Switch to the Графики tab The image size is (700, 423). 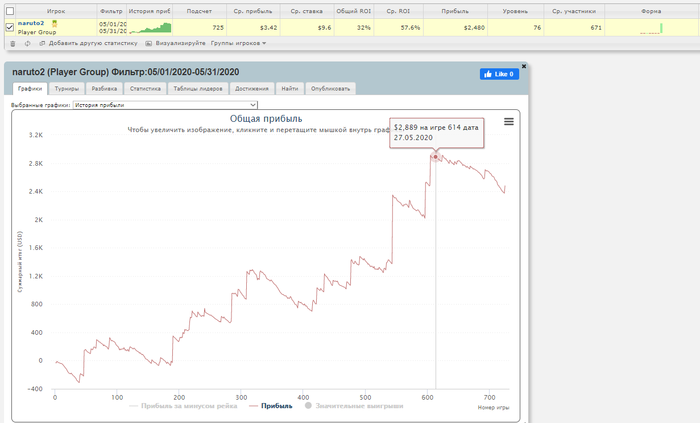(30, 88)
